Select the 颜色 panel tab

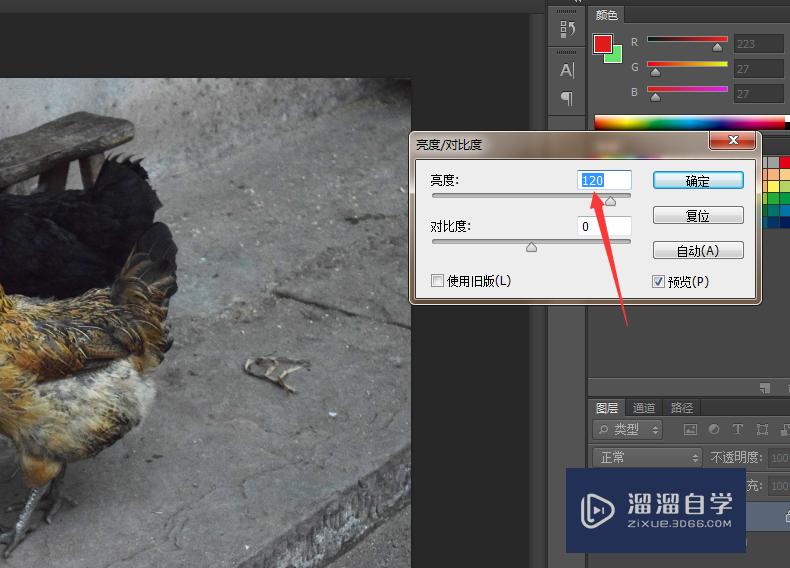(606, 15)
